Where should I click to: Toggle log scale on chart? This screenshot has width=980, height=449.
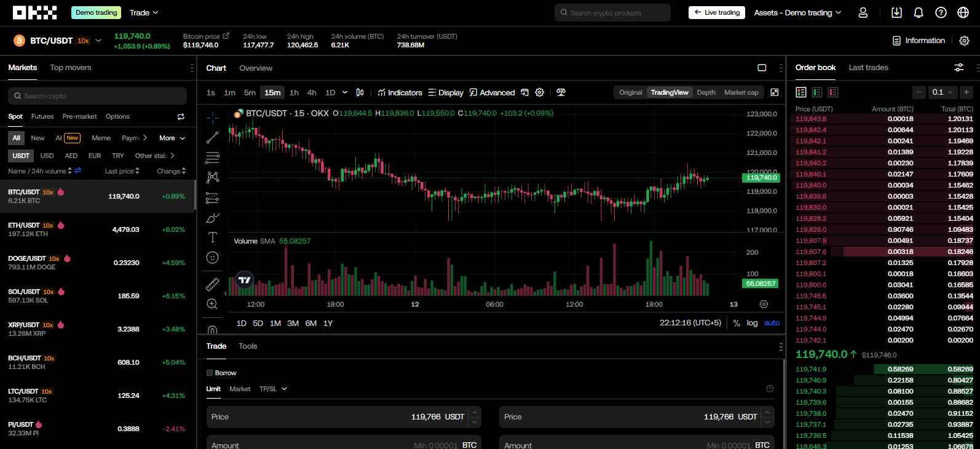(752, 323)
